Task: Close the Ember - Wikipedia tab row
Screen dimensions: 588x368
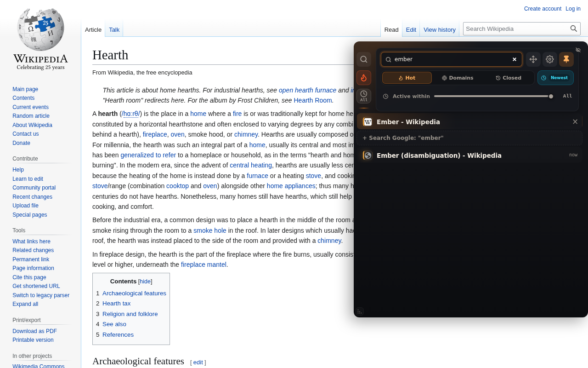Action: click(x=575, y=122)
